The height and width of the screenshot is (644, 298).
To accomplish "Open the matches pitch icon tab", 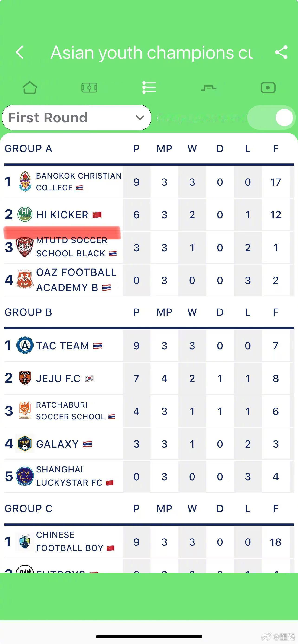I will point(89,88).
